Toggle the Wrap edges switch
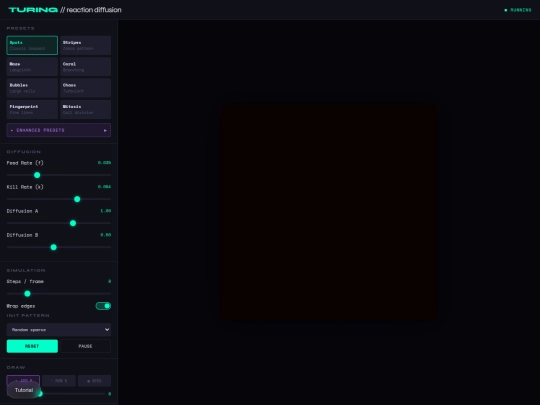The width and height of the screenshot is (540, 405). (103, 306)
